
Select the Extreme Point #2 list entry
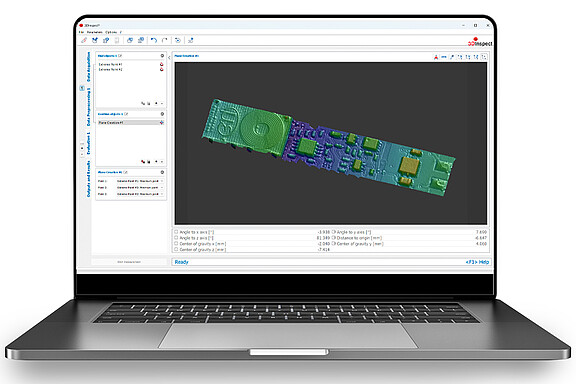111,69
